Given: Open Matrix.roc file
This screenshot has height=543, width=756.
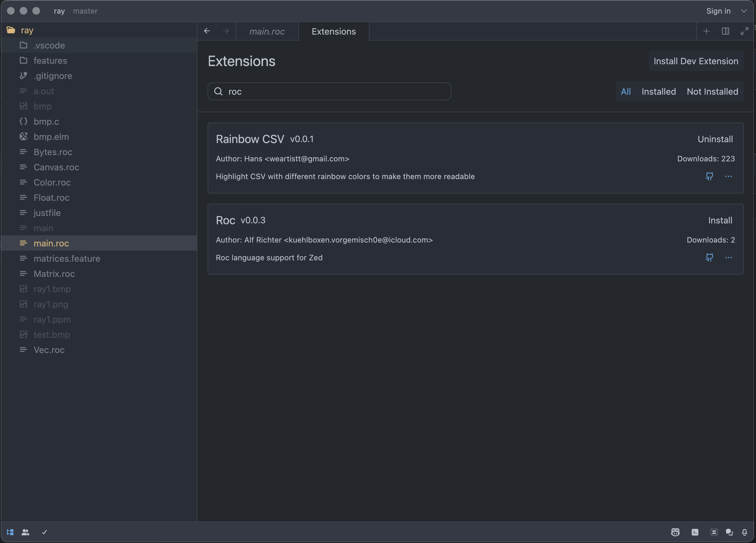Looking at the screenshot, I should (99, 273).
